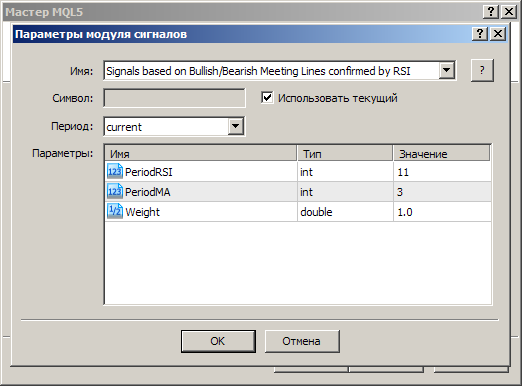
Task: Click the Отмена button
Action: coord(302,341)
